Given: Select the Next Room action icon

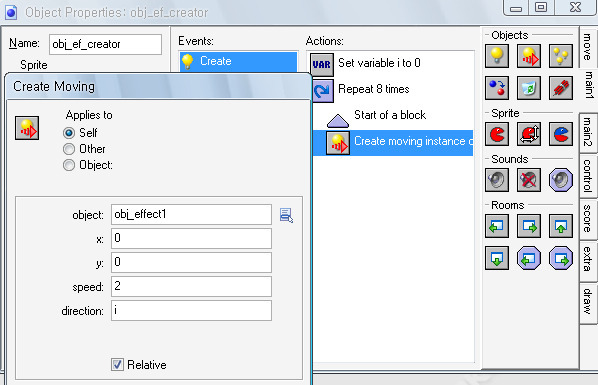Looking at the screenshot, I should click(x=529, y=226).
